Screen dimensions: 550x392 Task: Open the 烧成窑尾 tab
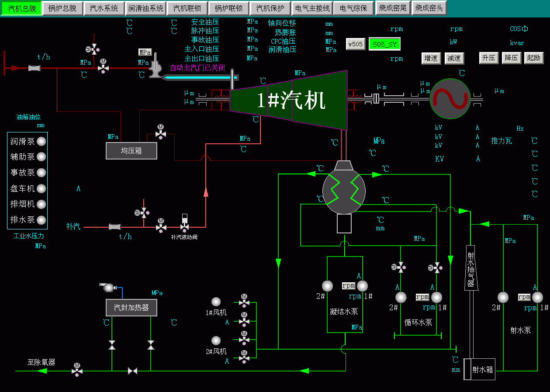click(392, 8)
